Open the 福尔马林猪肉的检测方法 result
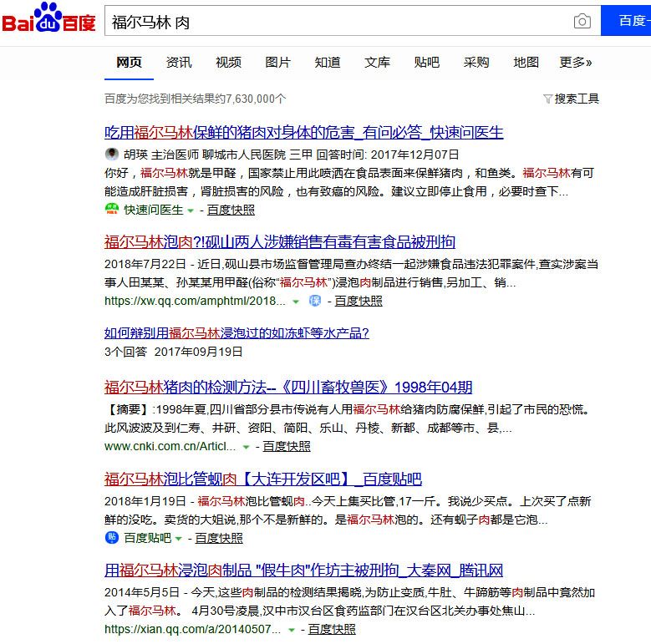651x644 pixels. [287, 387]
